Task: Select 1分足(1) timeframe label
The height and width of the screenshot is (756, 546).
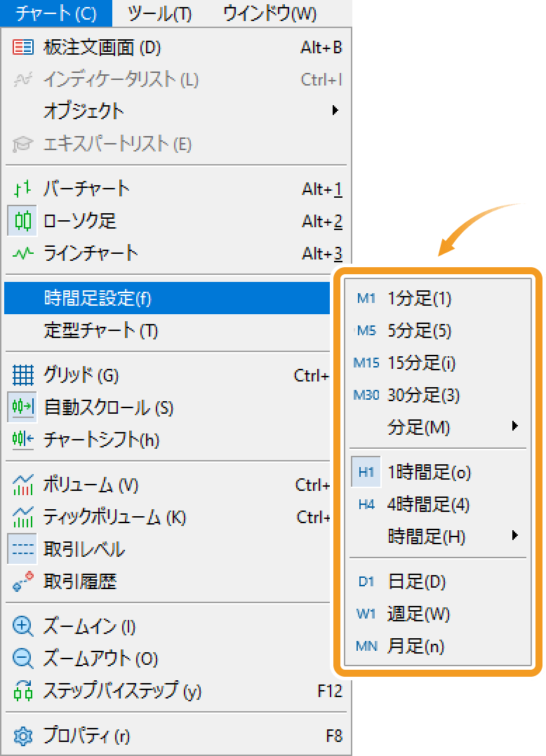Action: 419,299
